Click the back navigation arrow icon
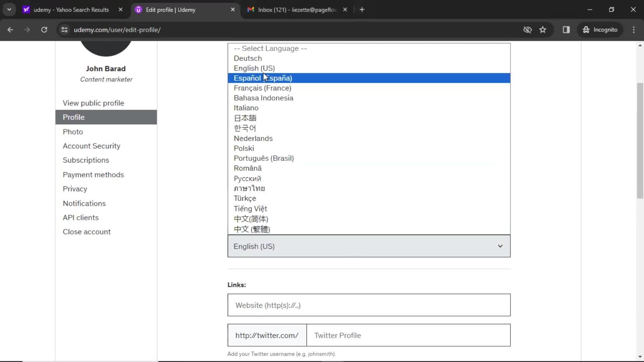 [x=11, y=29]
